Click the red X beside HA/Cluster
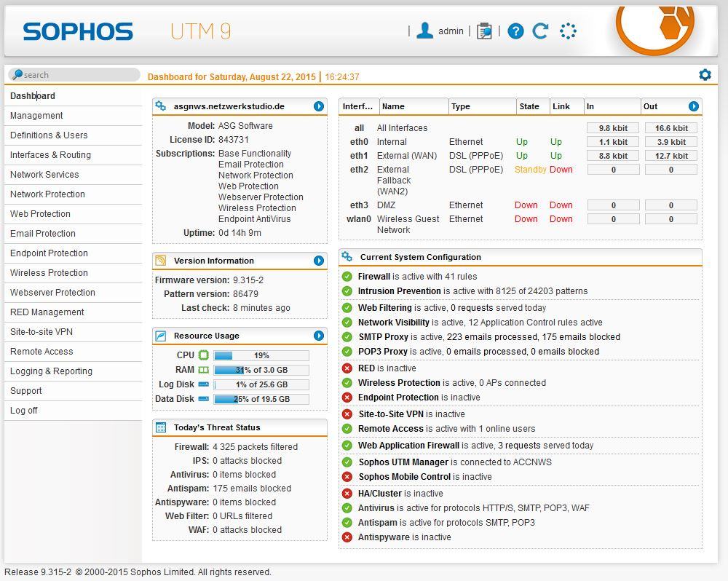 (347, 494)
